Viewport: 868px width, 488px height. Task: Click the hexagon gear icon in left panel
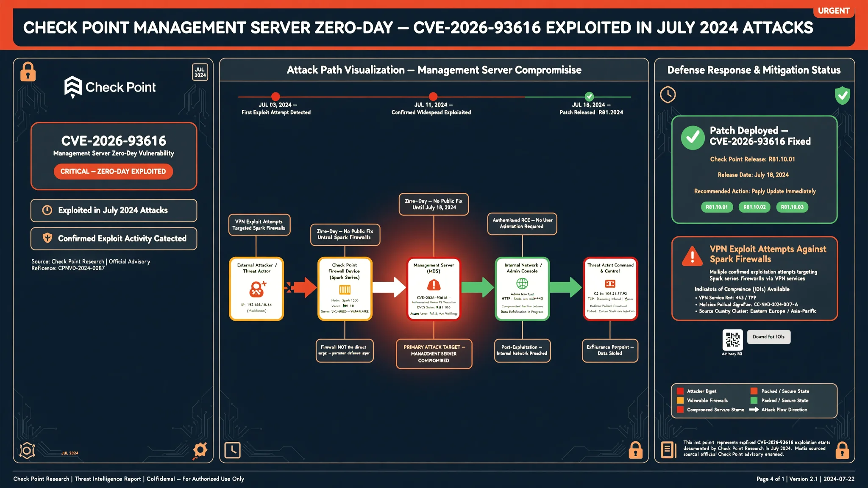(x=27, y=451)
